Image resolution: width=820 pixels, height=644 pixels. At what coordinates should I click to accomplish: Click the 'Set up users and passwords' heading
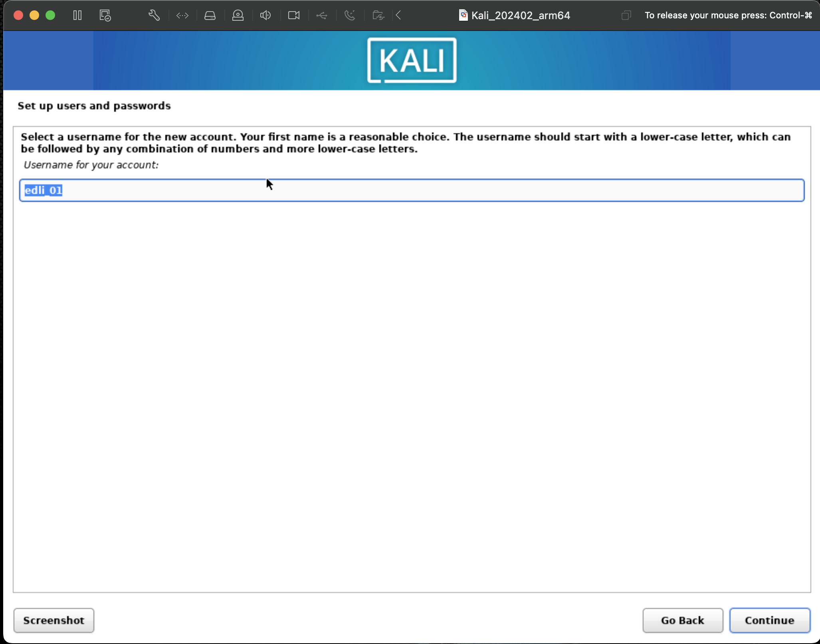coord(94,106)
